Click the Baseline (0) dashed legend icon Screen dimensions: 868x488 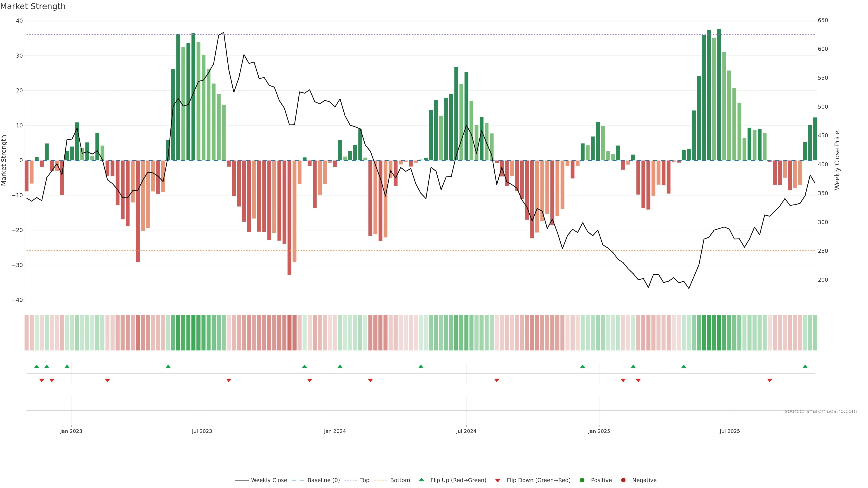pos(297,480)
